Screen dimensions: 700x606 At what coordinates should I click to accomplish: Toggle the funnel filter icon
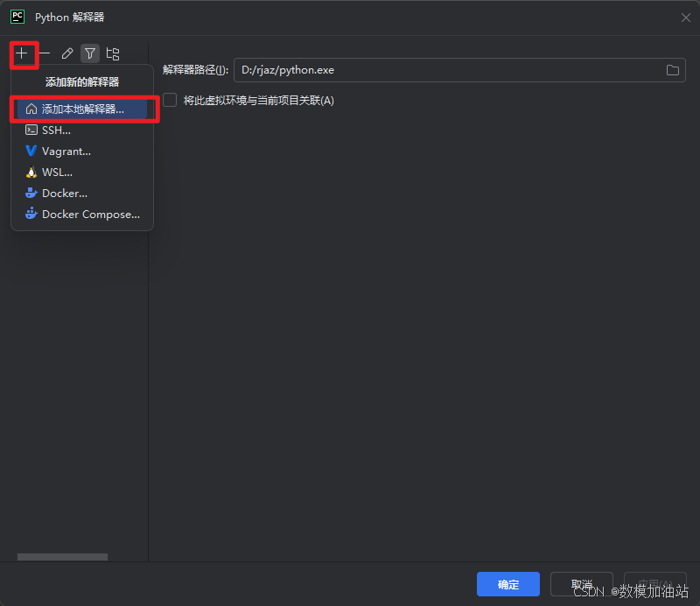(x=90, y=53)
